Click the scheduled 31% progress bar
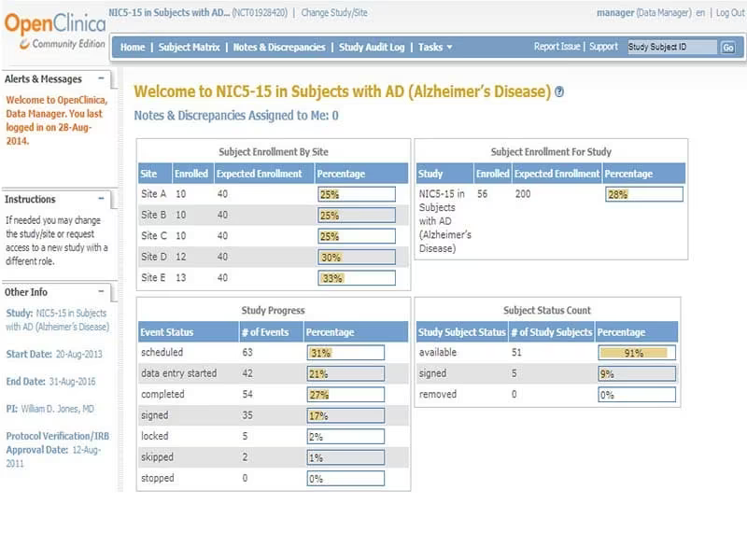 coord(345,353)
